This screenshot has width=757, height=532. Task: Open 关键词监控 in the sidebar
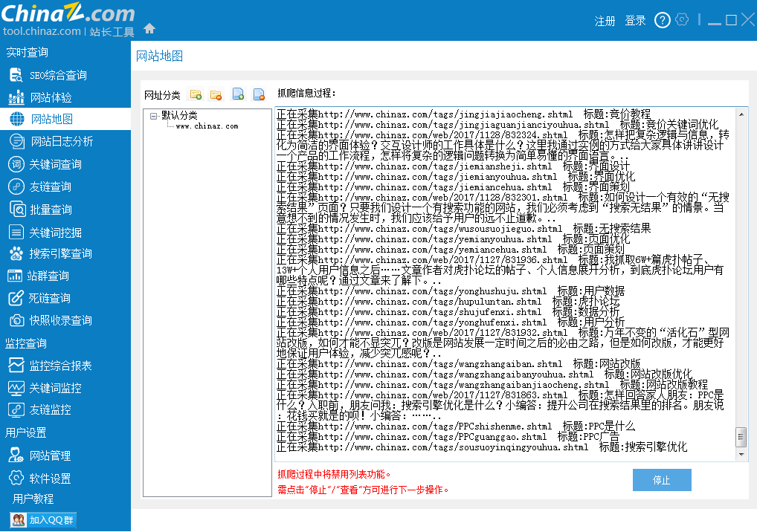(45, 388)
